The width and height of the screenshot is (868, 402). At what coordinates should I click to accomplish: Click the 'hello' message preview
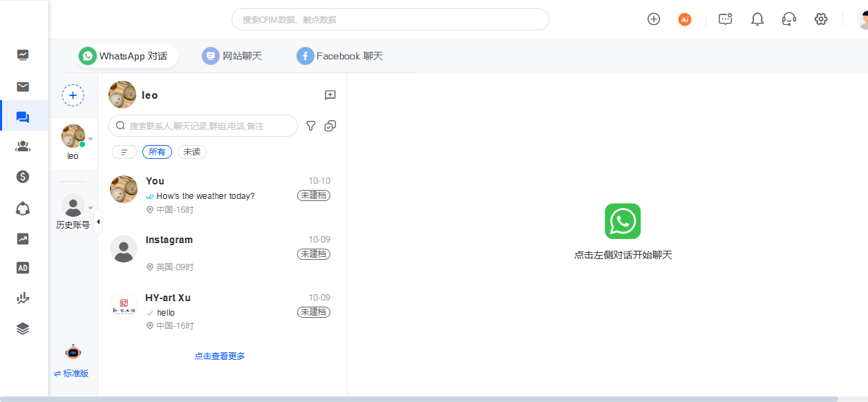(x=166, y=313)
